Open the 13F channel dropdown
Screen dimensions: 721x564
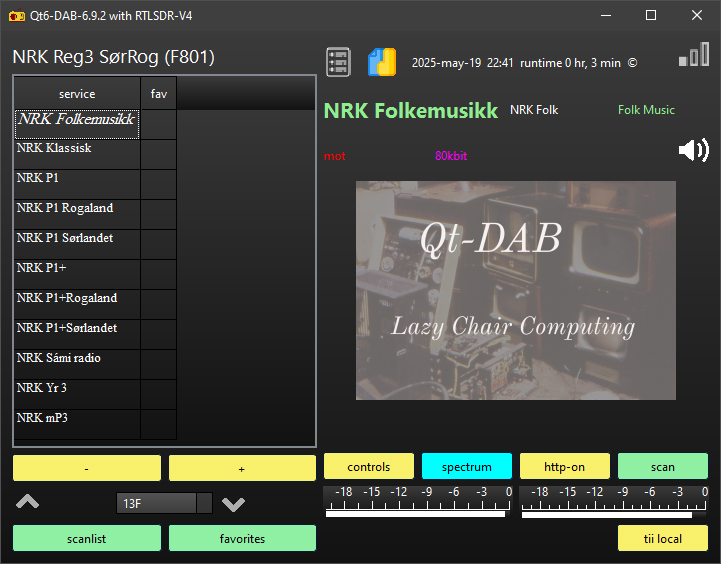(164, 503)
